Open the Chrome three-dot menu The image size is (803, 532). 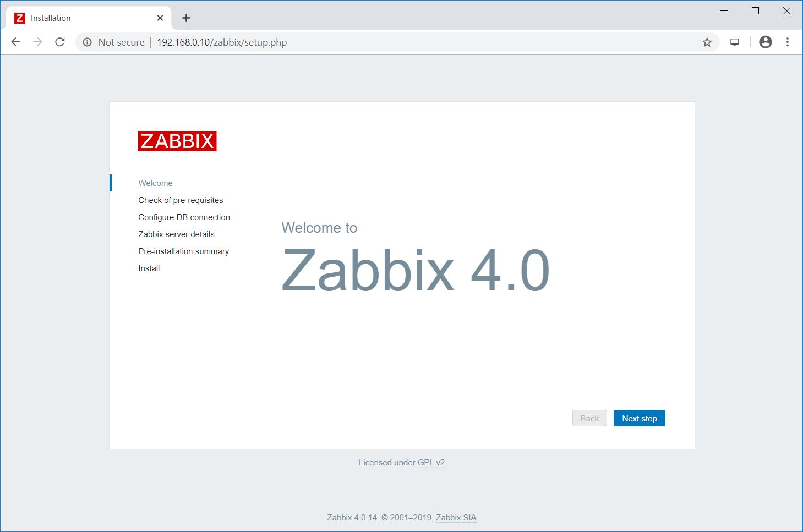click(x=788, y=42)
